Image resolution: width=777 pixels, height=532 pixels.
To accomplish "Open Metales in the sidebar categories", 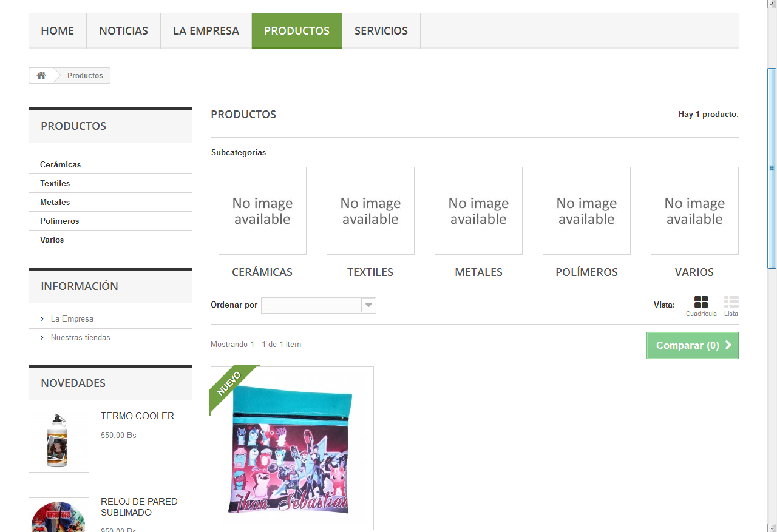I will [55, 202].
